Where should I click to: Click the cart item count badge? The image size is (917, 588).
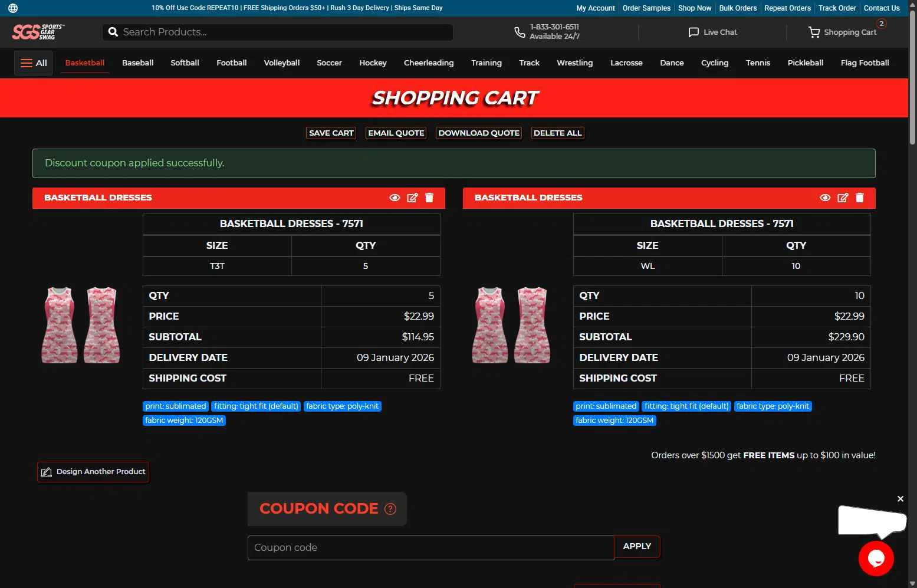pyautogui.click(x=881, y=24)
